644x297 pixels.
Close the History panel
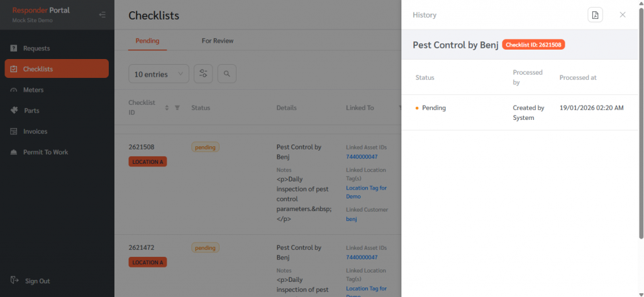(623, 15)
